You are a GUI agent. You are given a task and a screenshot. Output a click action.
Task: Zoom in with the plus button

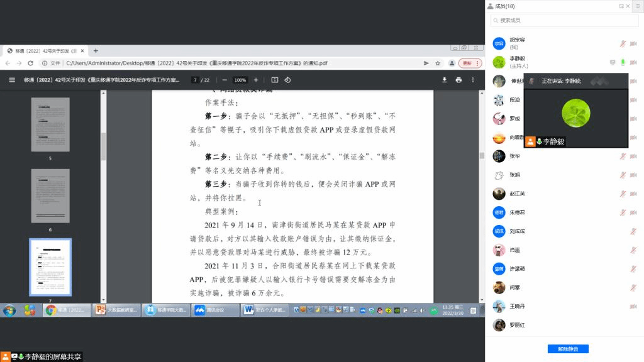(x=255, y=80)
